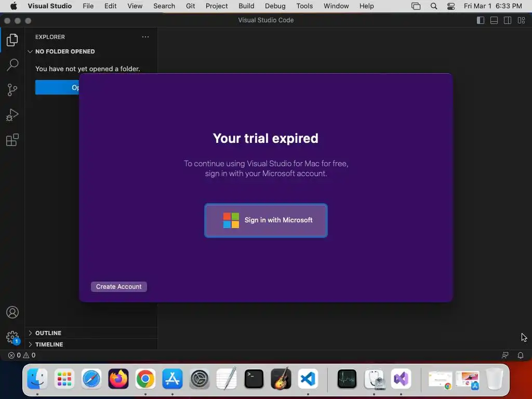Screen dimensions: 532x399
Task: Open the Visual Studio application menu
Action: click(49, 6)
